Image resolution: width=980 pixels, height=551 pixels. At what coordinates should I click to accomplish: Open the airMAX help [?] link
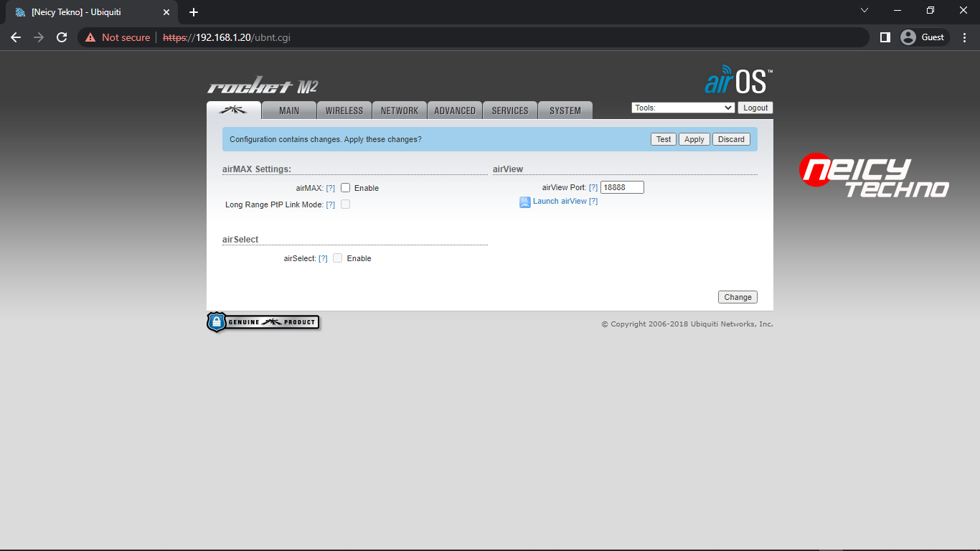pos(331,188)
